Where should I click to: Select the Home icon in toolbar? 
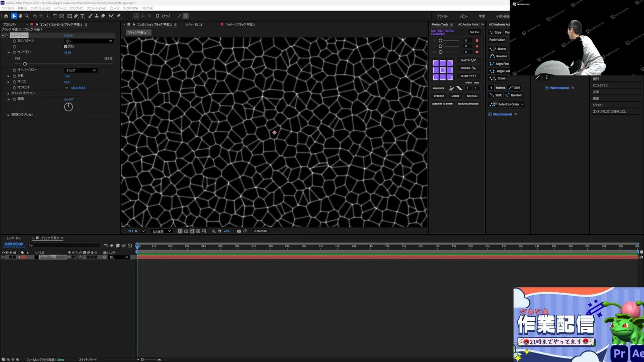click(x=6, y=16)
